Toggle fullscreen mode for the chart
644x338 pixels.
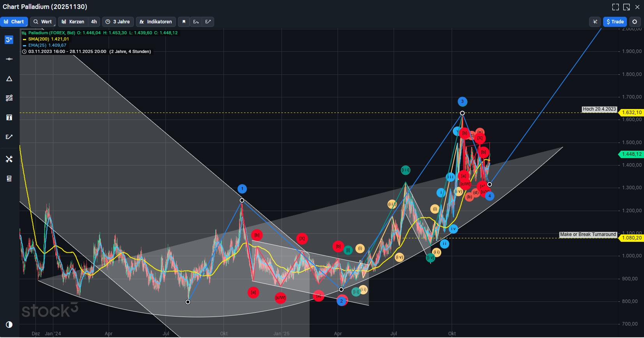point(616,7)
